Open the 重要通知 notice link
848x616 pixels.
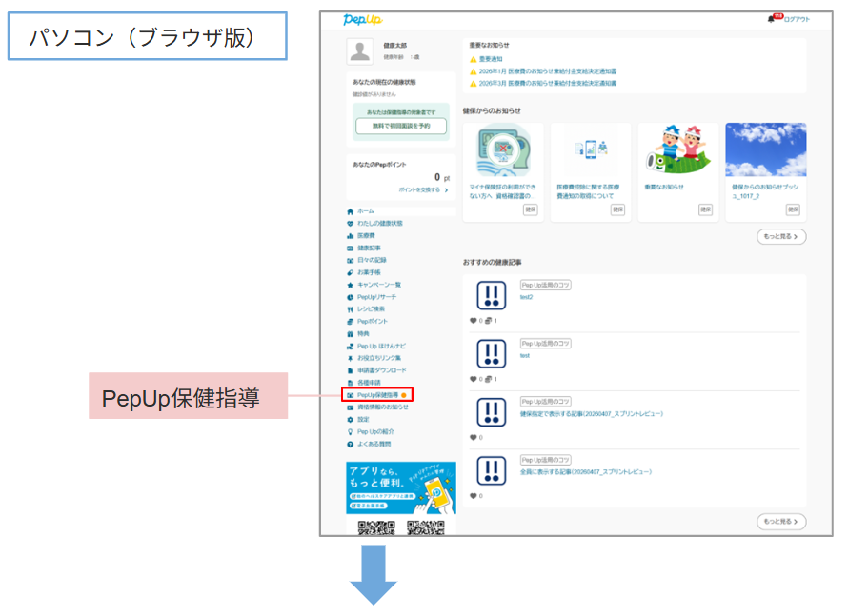tap(491, 59)
